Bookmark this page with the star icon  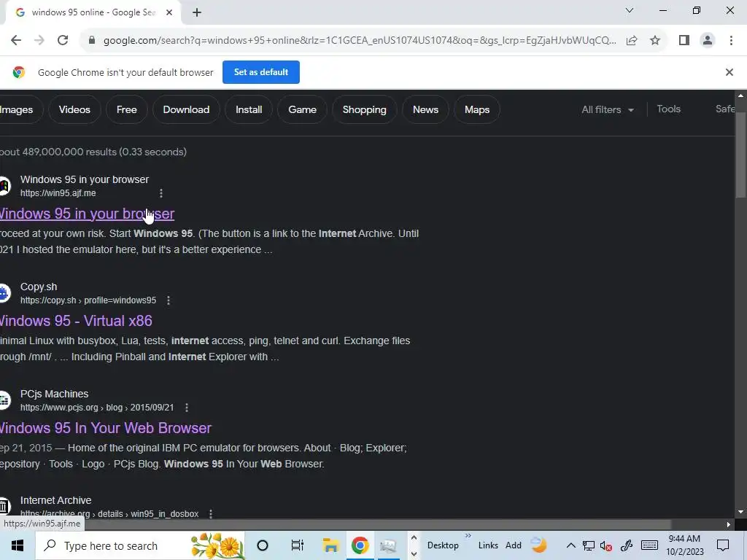point(655,41)
